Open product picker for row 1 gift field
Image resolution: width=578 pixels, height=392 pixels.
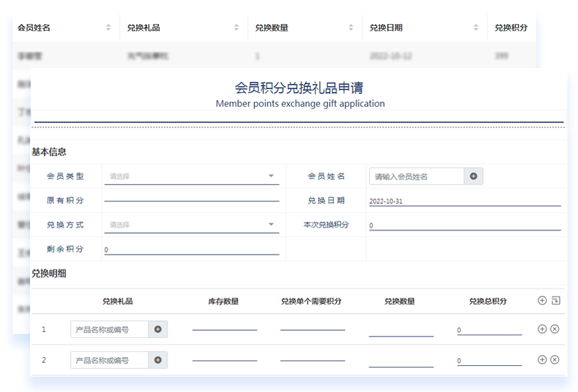[158, 329]
